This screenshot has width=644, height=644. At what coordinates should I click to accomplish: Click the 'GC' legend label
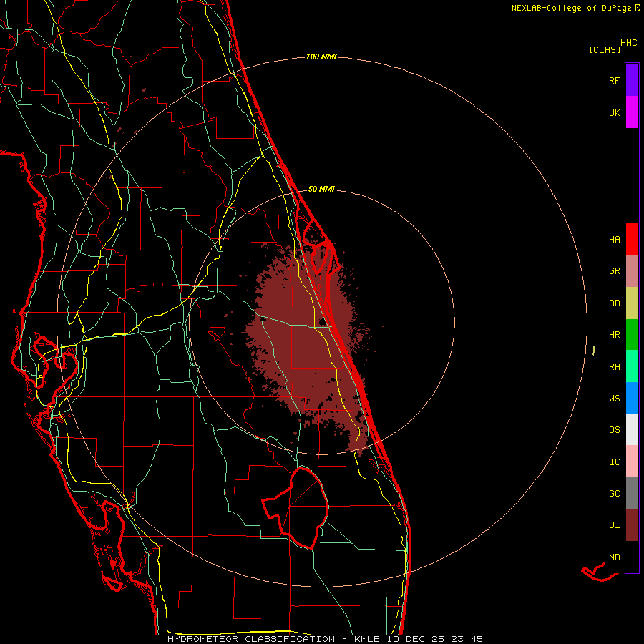pos(614,494)
